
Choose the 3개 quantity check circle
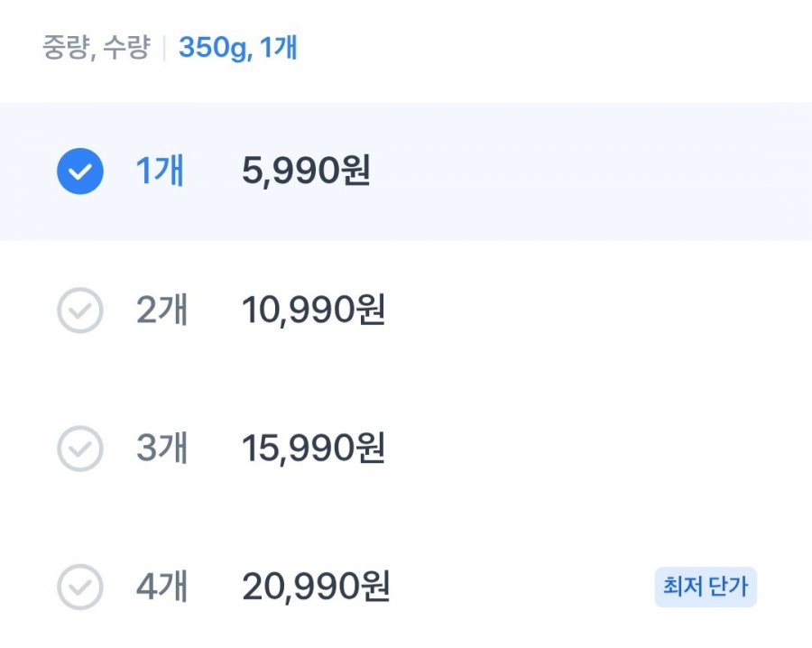click(80, 449)
